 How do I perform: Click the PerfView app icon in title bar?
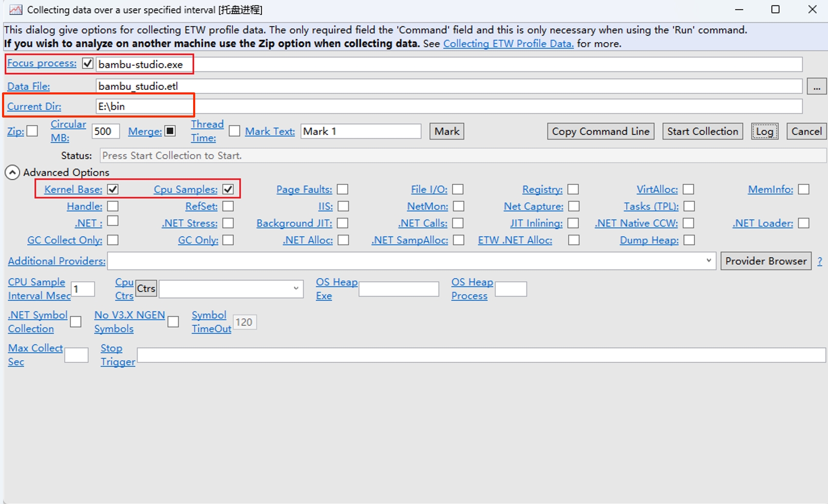tap(16, 10)
